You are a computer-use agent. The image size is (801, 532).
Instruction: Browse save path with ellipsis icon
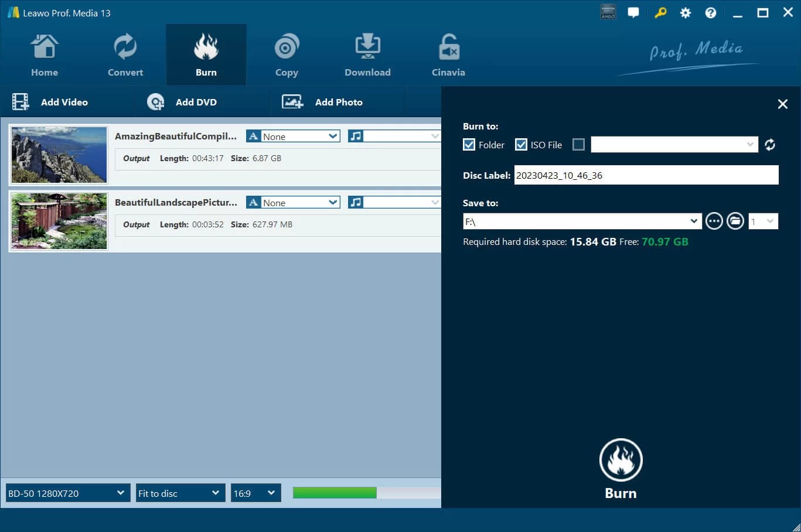(x=714, y=221)
